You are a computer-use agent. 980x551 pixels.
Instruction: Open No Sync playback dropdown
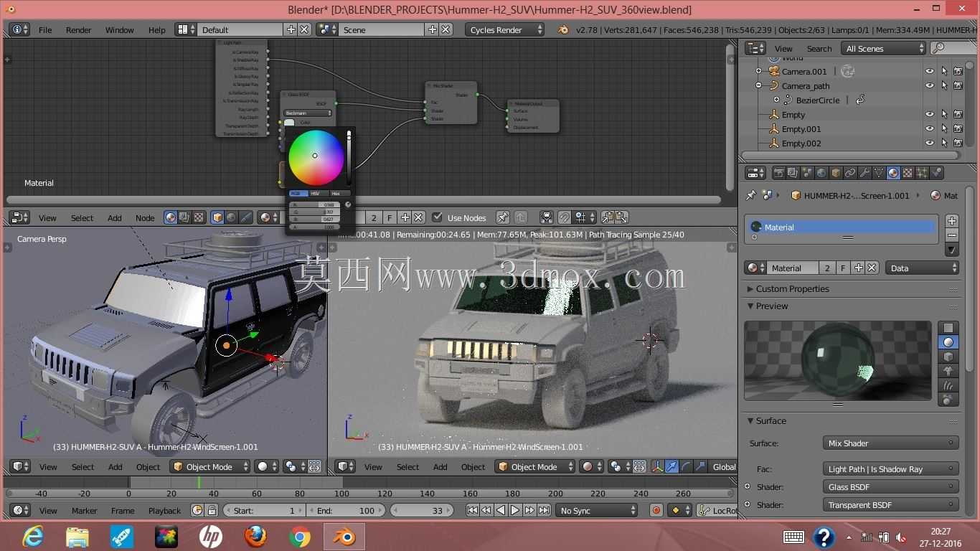597,510
